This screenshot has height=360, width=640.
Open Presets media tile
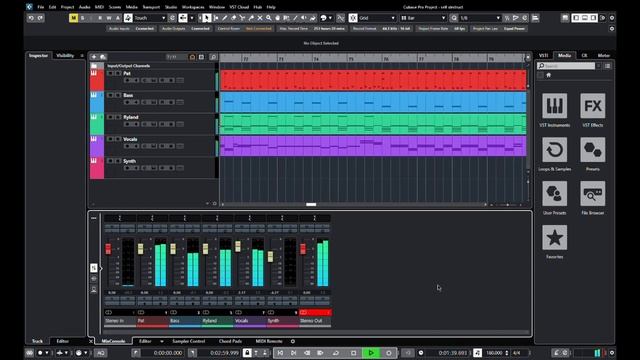pyautogui.click(x=593, y=150)
